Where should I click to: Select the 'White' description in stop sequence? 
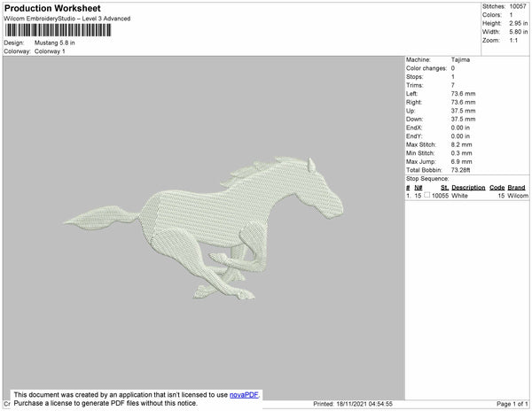[x=459, y=196]
